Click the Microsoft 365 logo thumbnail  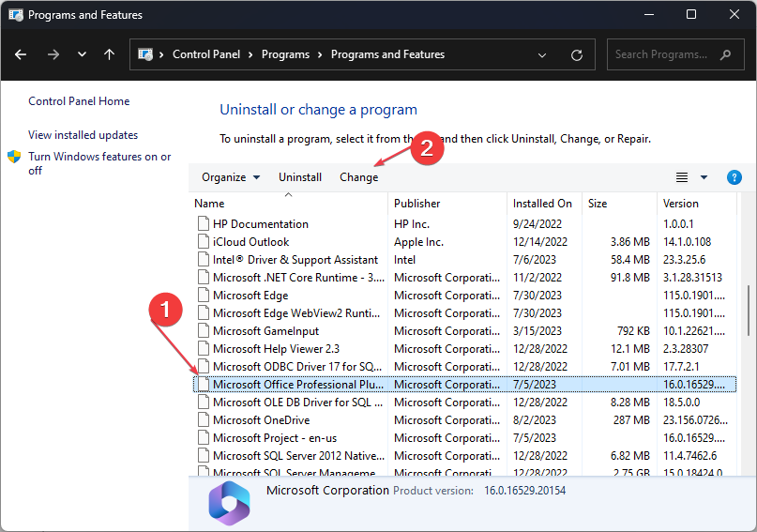tap(230, 503)
